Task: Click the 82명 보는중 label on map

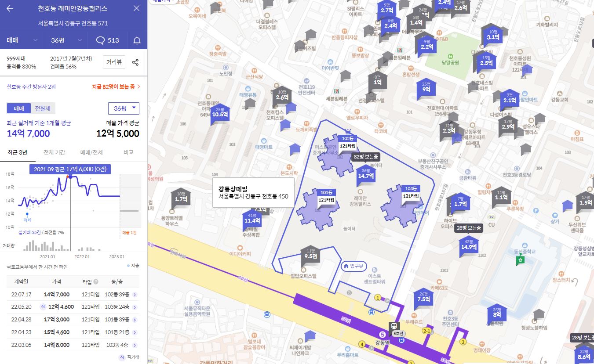Action: coord(365,157)
